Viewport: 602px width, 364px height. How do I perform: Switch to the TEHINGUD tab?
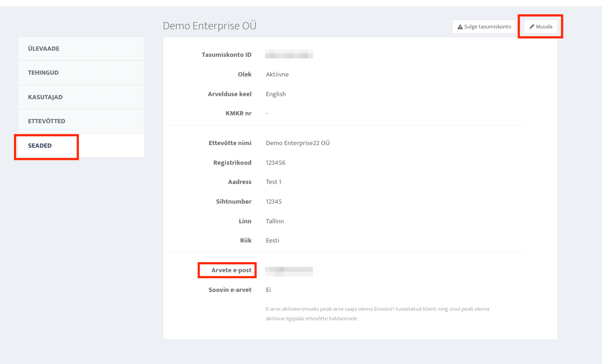coord(43,73)
